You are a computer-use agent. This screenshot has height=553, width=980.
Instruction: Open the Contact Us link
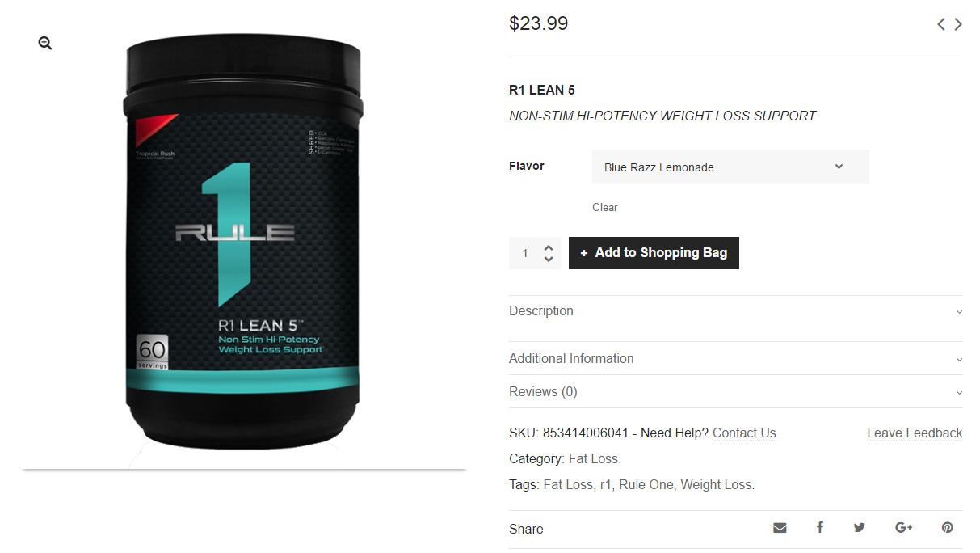(x=744, y=433)
